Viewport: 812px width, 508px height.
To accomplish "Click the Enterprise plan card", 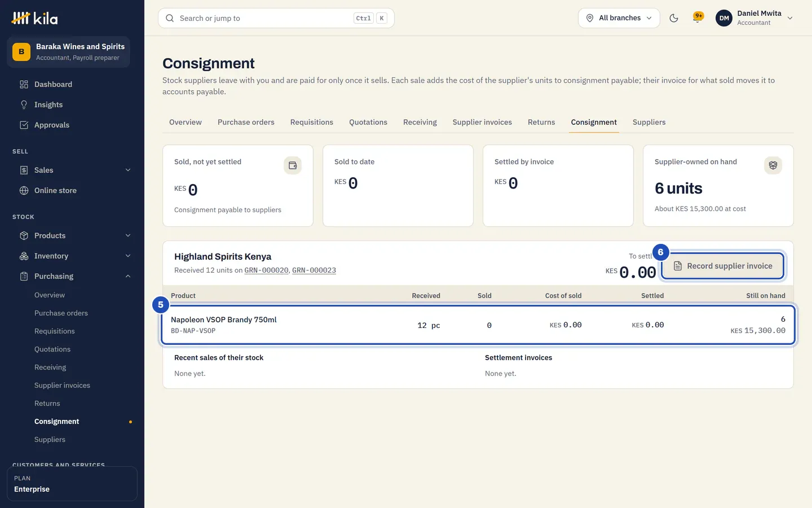I will 72,484.
